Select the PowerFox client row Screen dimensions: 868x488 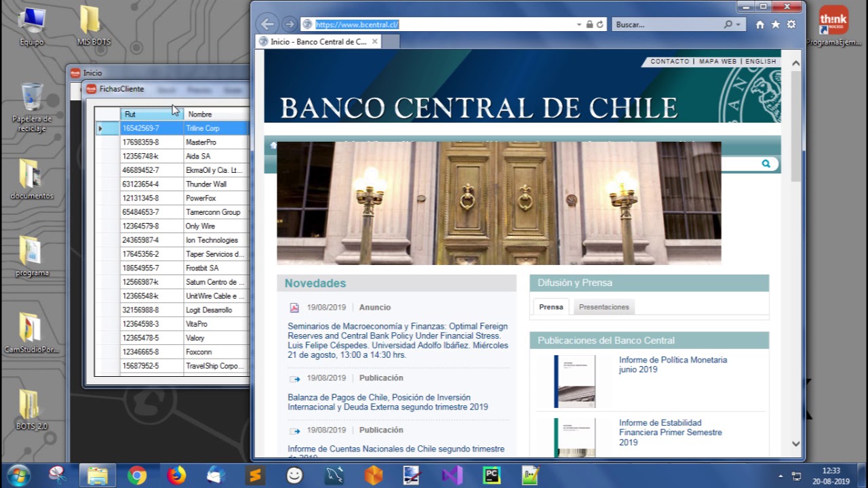tap(173, 198)
